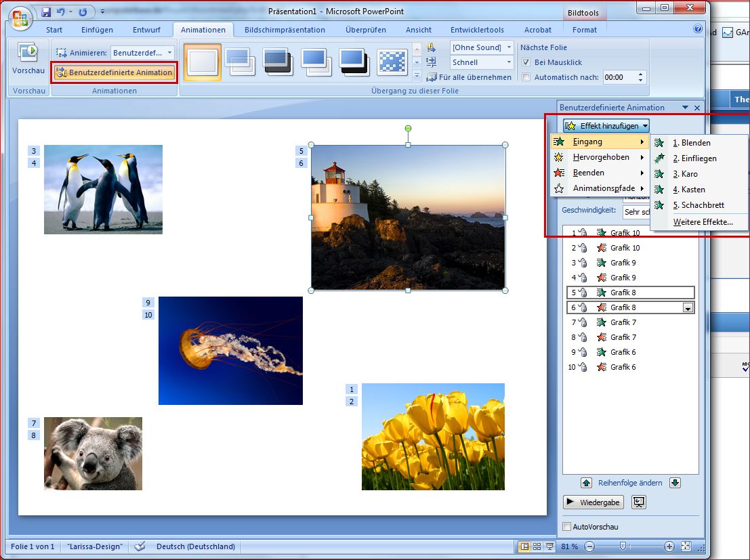The image size is (750, 560).
Task: Move the zoom slider handle
Action: (x=623, y=546)
